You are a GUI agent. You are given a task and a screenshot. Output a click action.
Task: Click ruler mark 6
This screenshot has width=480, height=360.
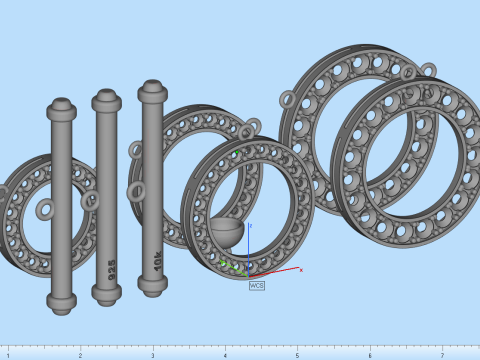coord(370,356)
